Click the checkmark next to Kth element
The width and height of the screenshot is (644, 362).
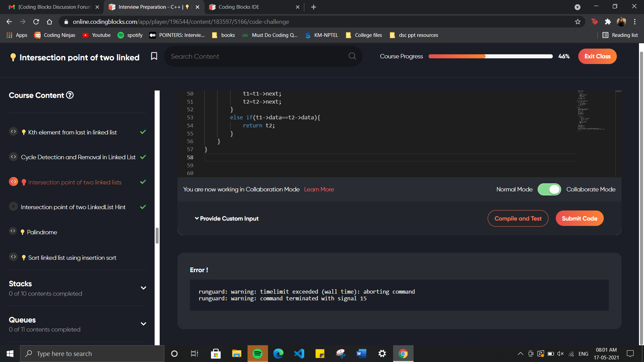coord(143,132)
